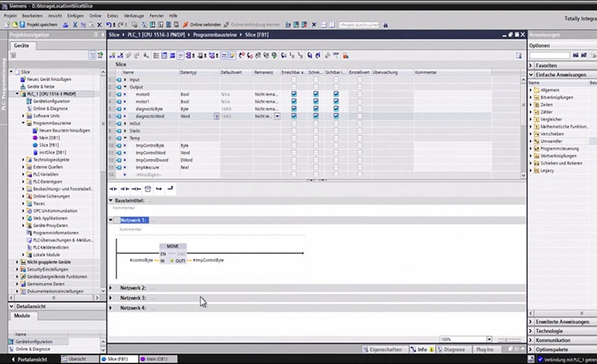Click the interface table vertical scrollbar
Screen dimensions: 597x364
point(523,127)
